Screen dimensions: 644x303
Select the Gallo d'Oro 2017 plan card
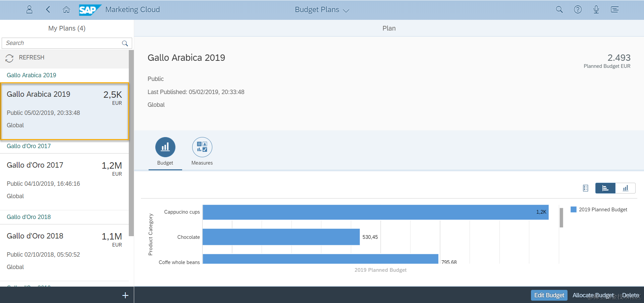tap(64, 182)
